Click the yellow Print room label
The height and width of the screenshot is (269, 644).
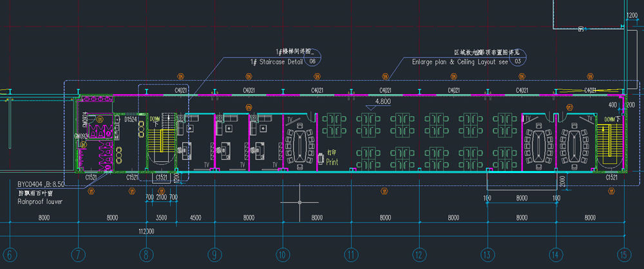pos(332,162)
